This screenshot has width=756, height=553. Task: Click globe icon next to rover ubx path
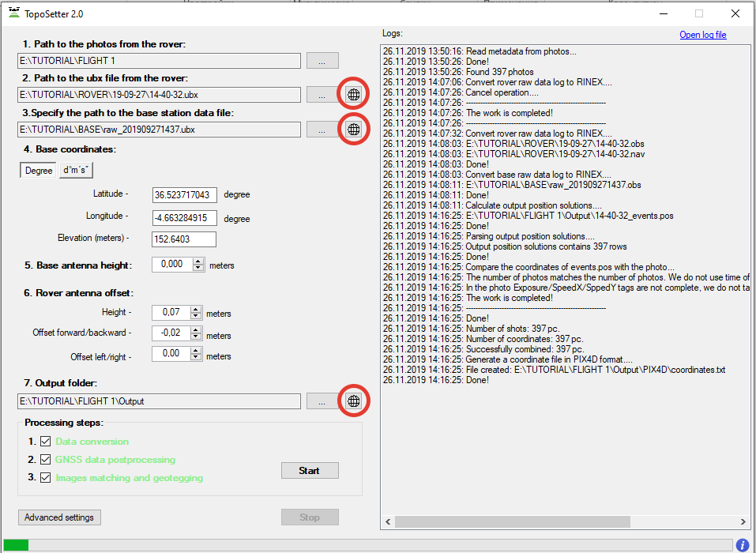[354, 95]
